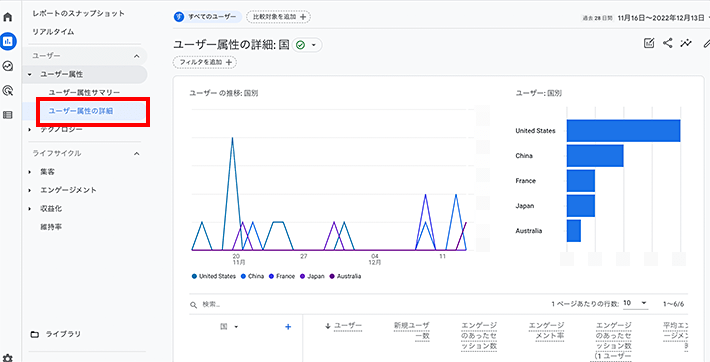The width and height of the screenshot is (710, 362).
Task: Click the China bar in chart
Action: point(595,156)
